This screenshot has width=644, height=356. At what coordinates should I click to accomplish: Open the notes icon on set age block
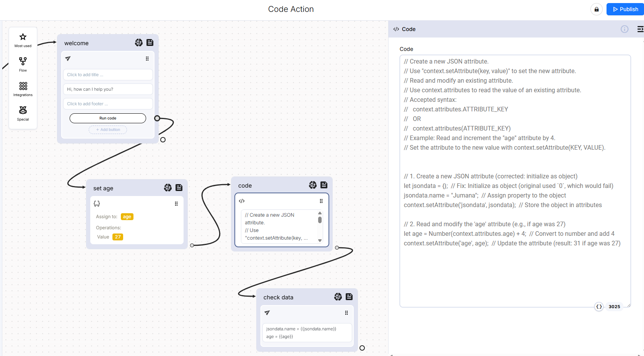pyautogui.click(x=179, y=188)
